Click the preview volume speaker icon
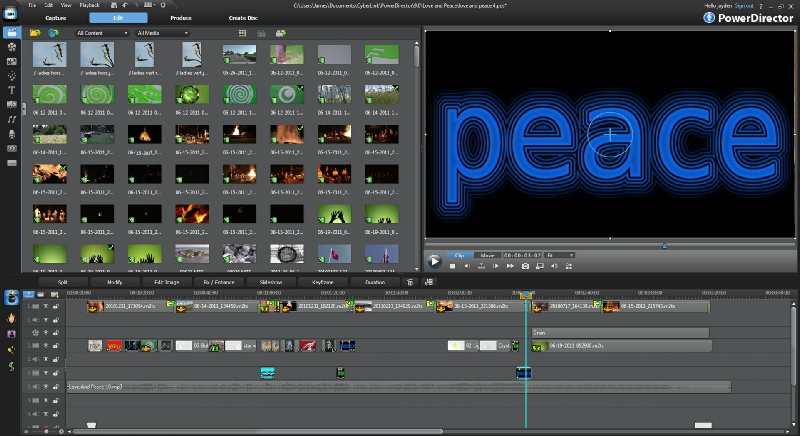The image size is (800, 436). pos(555,266)
